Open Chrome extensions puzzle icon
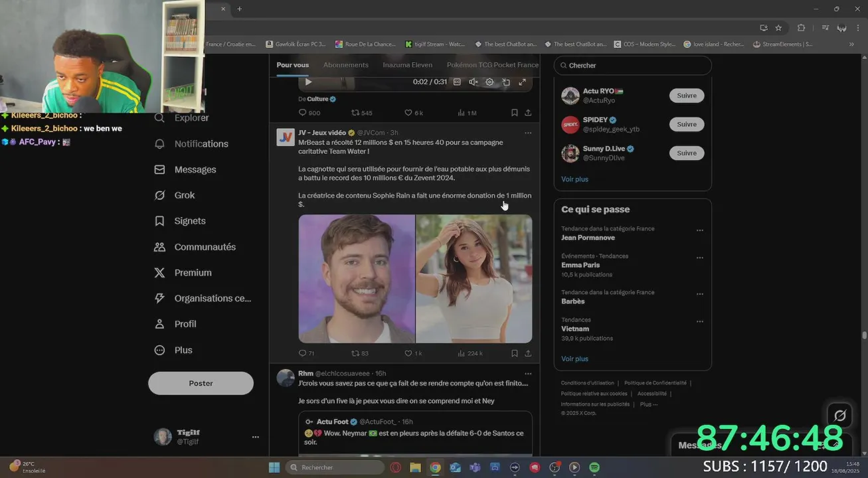The width and height of the screenshot is (868, 478). (801, 28)
